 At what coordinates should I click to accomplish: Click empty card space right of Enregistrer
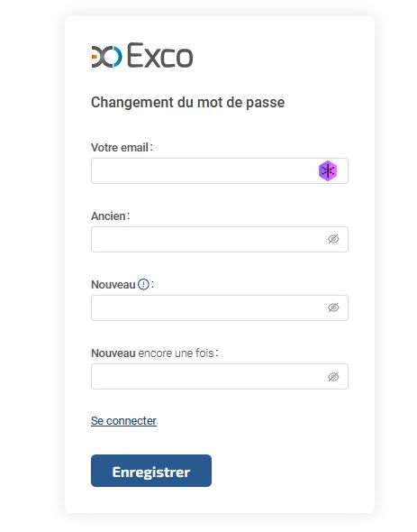point(292,471)
